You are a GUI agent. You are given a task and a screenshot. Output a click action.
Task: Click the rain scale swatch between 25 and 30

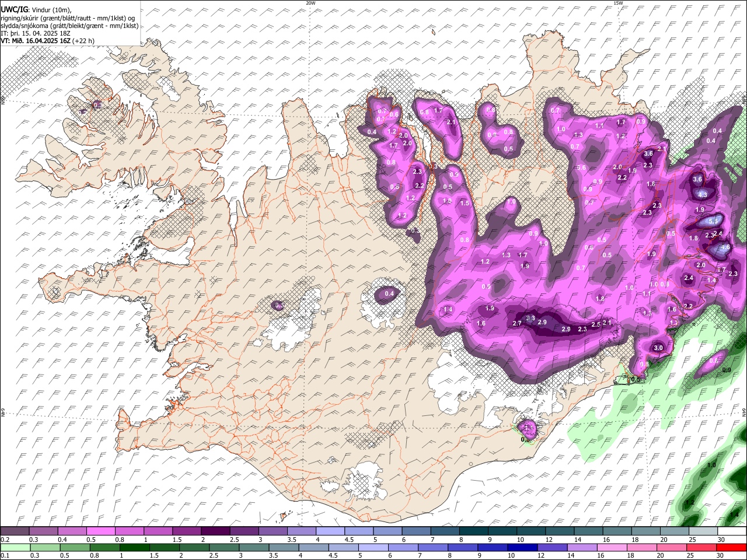[x=702, y=547]
